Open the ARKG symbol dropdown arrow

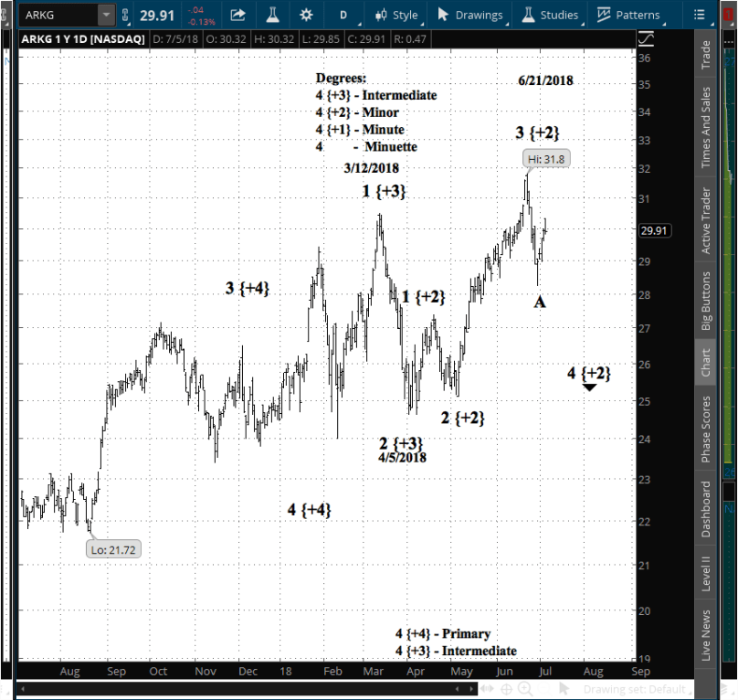pos(106,15)
